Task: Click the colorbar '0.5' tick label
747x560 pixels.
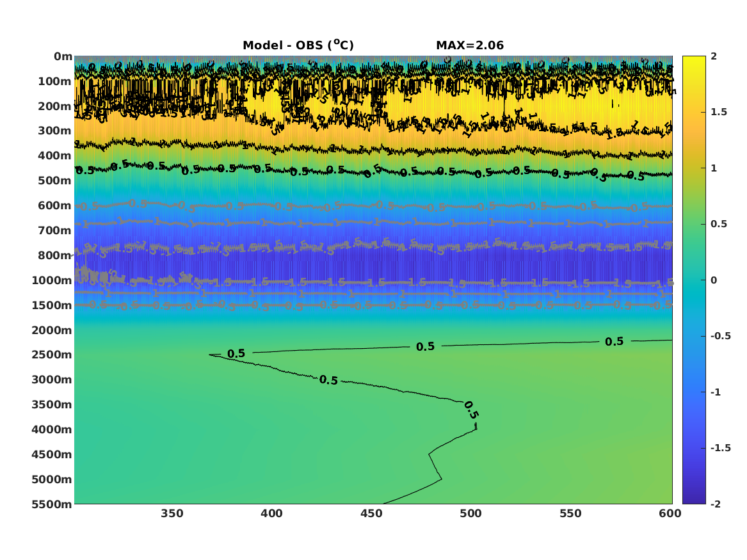Action: click(x=719, y=224)
